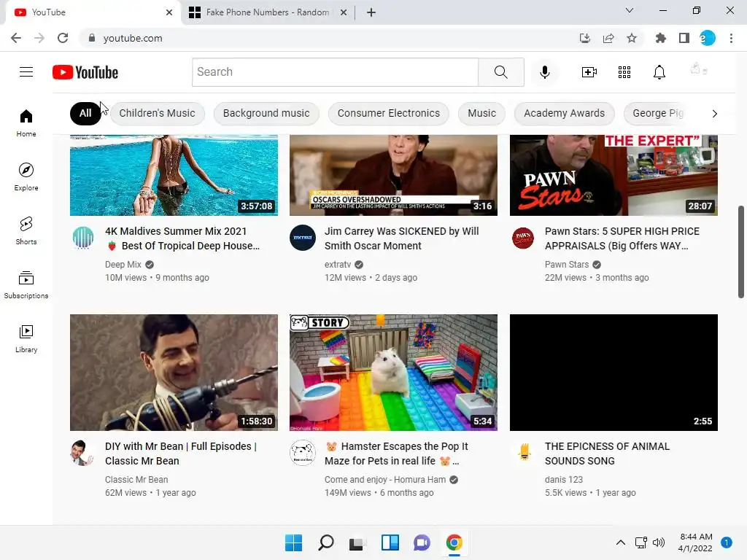Open the extratv channel avatar

(303, 238)
